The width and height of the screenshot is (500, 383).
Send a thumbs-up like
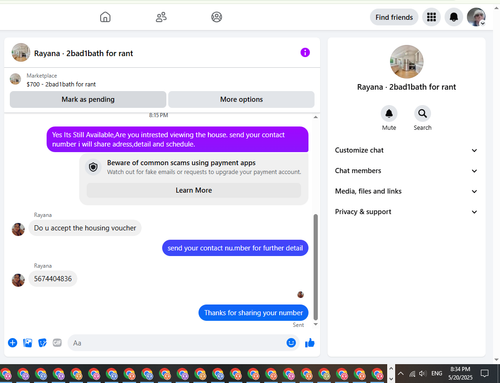pyautogui.click(x=310, y=343)
